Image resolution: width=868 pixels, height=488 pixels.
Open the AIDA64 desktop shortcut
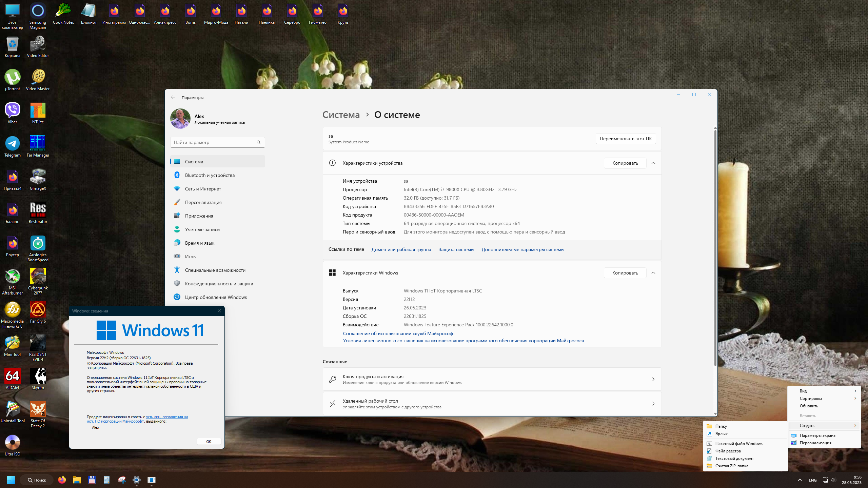(x=13, y=379)
